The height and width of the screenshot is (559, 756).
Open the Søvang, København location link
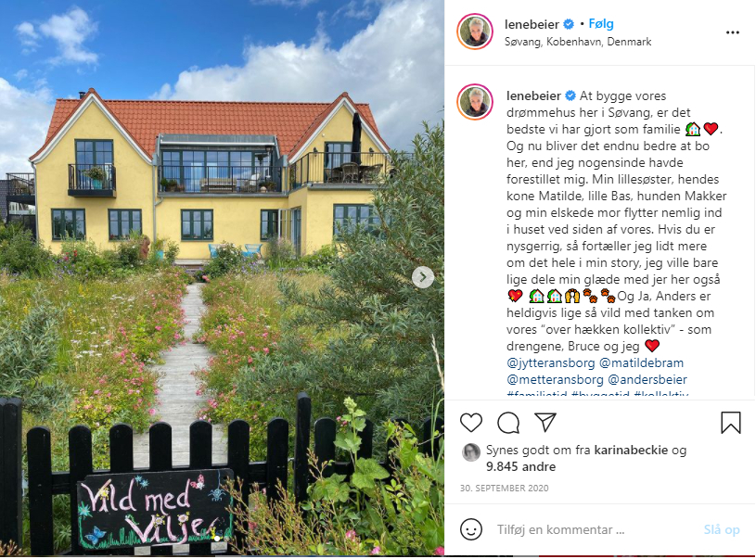pos(578,42)
